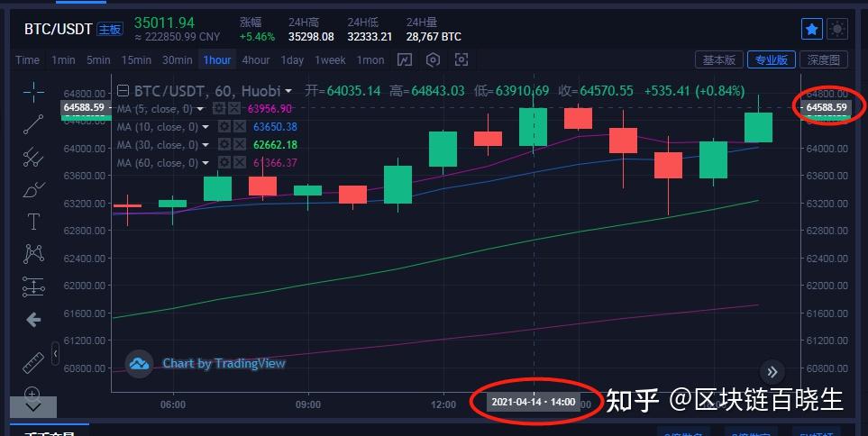Click the 24H high value 35298.08

click(x=311, y=37)
